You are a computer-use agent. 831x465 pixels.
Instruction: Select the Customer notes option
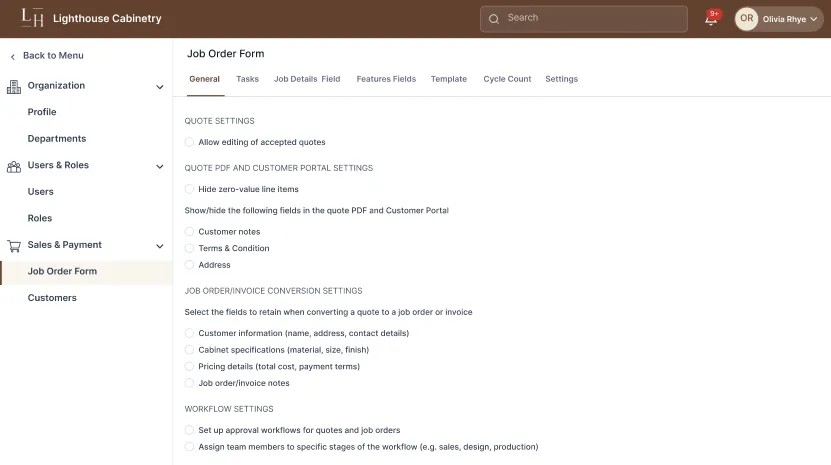190,232
